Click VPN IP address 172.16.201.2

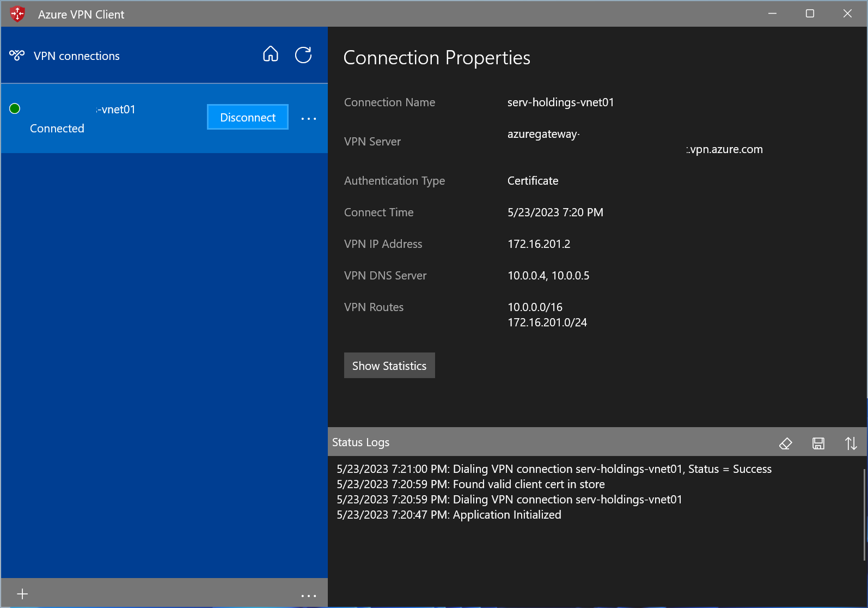click(x=539, y=244)
